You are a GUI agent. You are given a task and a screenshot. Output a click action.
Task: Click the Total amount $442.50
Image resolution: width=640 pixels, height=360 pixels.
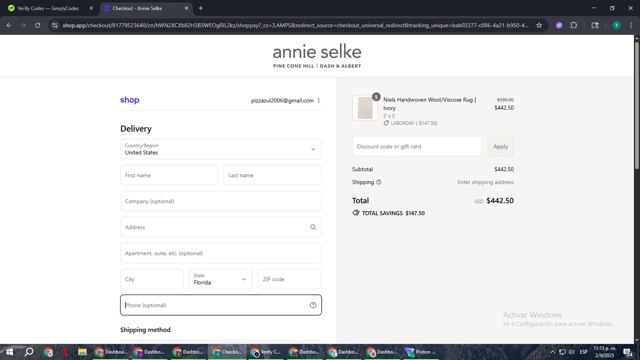pyautogui.click(x=500, y=200)
